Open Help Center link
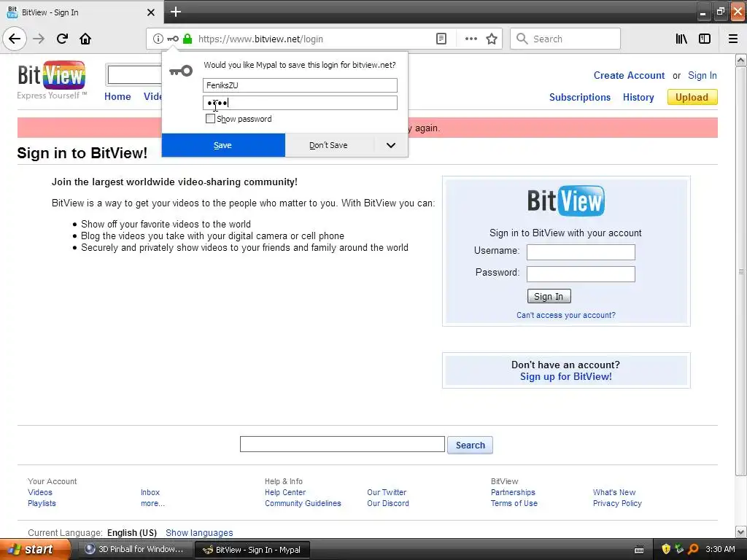This screenshot has width=747, height=560. pos(285,492)
